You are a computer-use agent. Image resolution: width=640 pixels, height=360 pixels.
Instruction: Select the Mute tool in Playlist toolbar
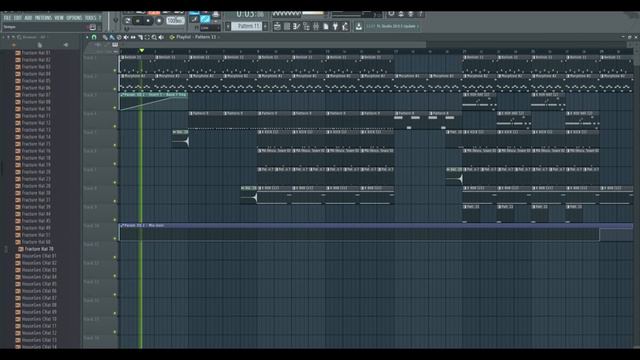[126, 37]
